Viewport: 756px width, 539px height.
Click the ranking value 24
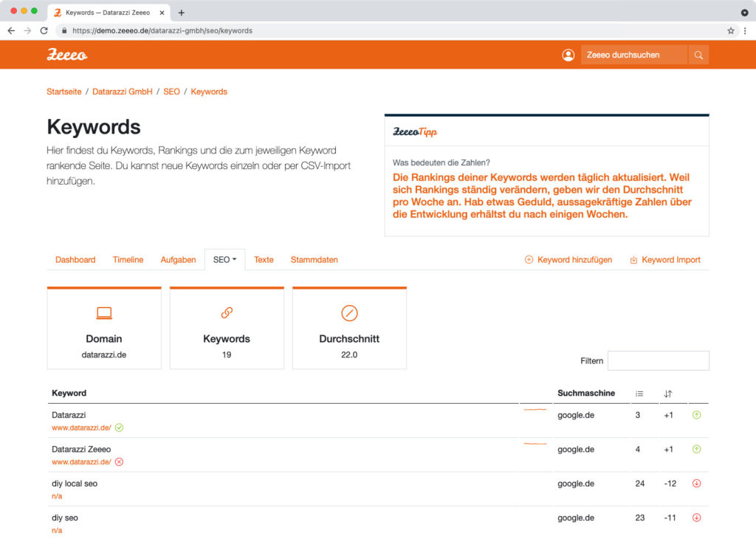click(640, 484)
